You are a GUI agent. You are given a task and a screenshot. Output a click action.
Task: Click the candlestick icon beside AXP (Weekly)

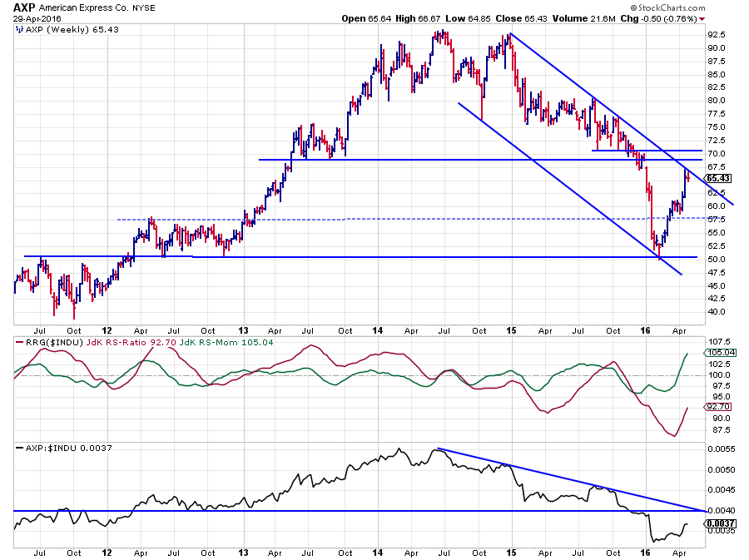click(19, 28)
